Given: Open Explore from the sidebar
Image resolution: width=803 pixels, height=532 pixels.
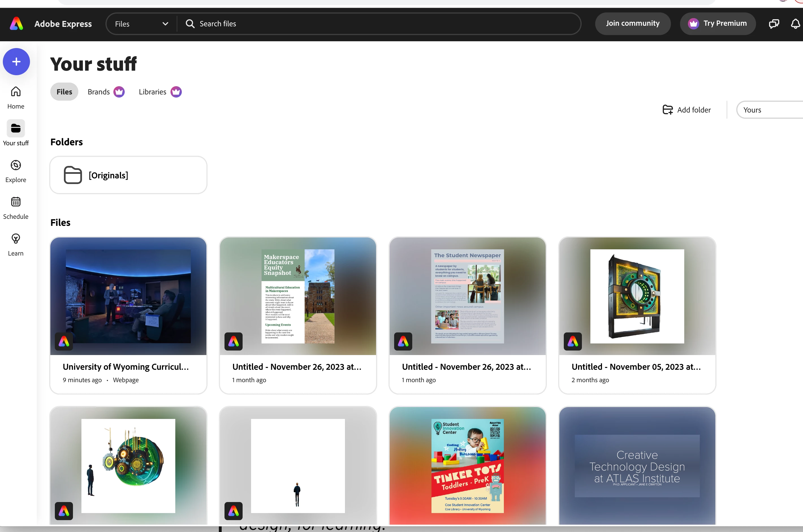Looking at the screenshot, I should [x=16, y=171].
